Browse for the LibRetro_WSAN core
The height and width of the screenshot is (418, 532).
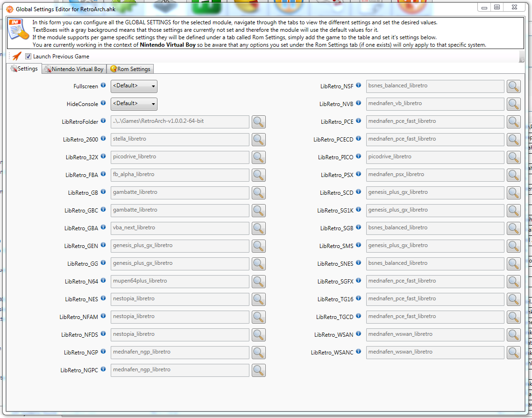[x=514, y=335]
